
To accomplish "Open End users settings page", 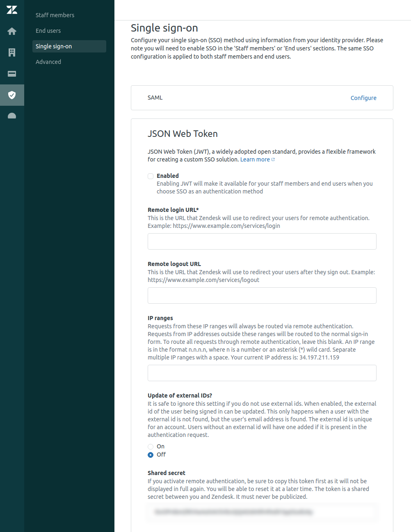I will tap(48, 31).
